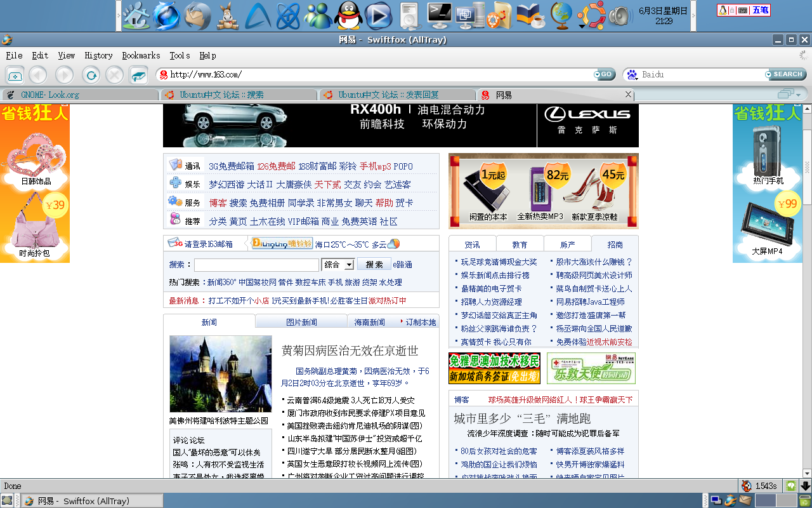This screenshot has height=508, width=812.
Task: Launch the Thunderbird mail icon in top panel
Action: pos(197,16)
